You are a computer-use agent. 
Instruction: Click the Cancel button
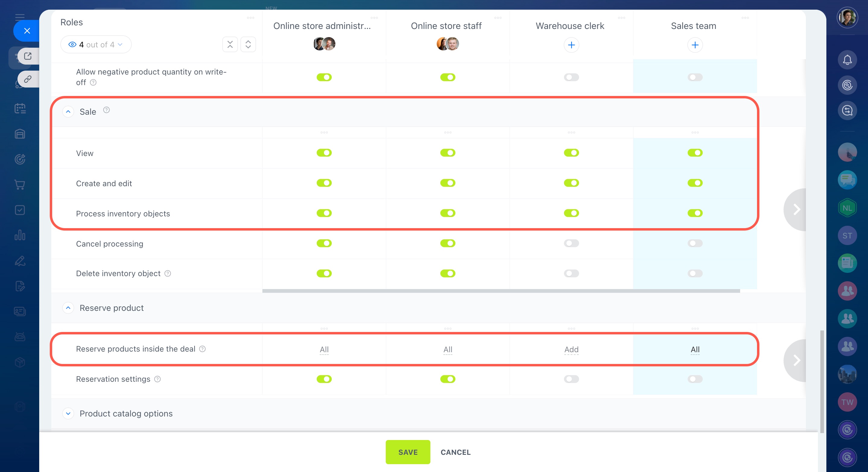455,452
